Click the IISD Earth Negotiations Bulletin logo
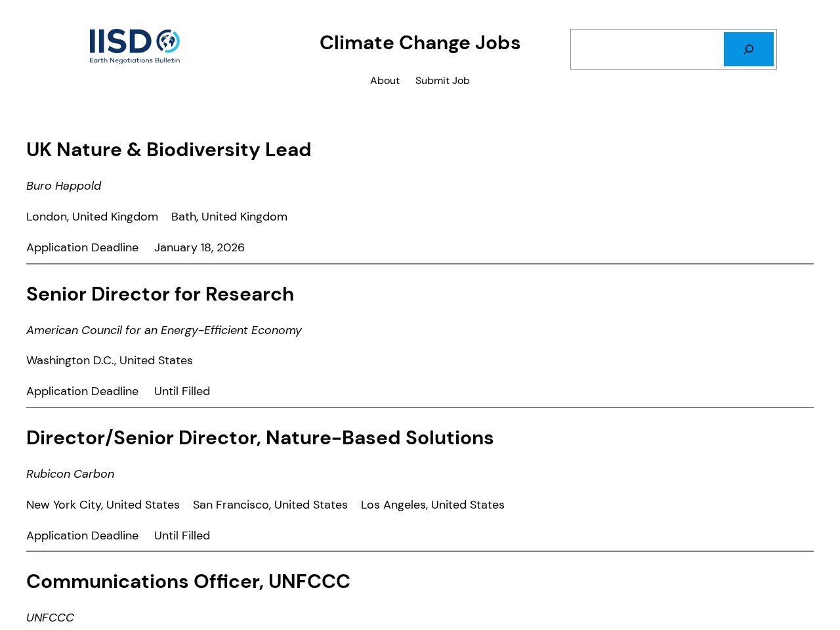Viewport: 840px width, 630px height. pyautogui.click(x=135, y=47)
